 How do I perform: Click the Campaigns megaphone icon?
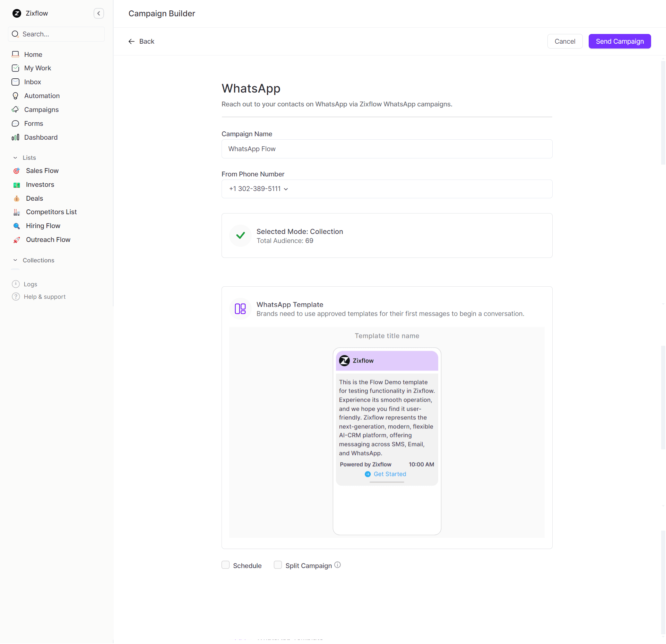(16, 110)
